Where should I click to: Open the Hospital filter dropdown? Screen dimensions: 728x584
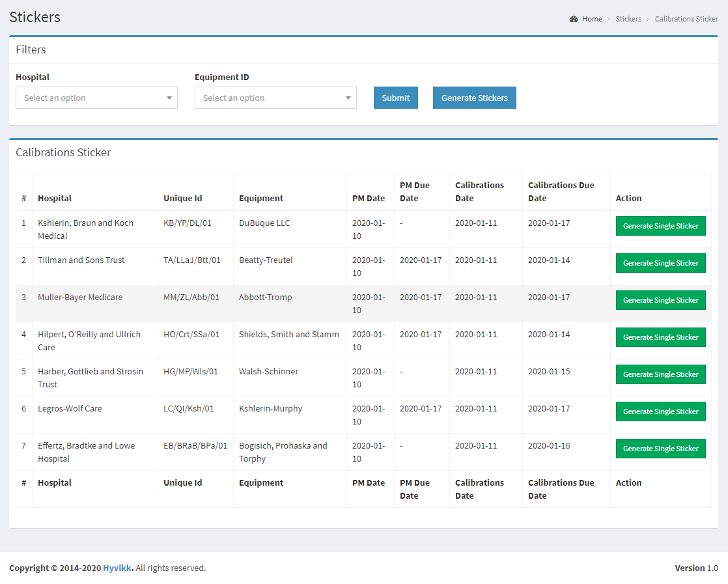(x=96, y=98)
